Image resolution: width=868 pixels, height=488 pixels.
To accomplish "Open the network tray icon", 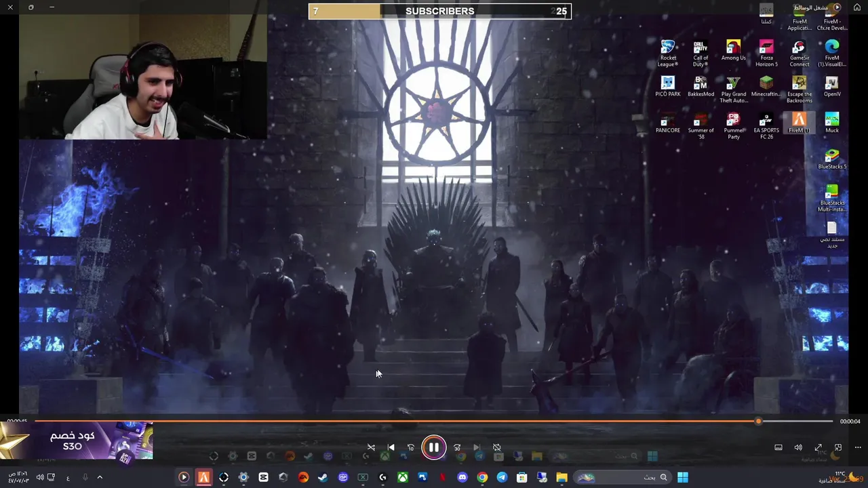I will point(51,477).
